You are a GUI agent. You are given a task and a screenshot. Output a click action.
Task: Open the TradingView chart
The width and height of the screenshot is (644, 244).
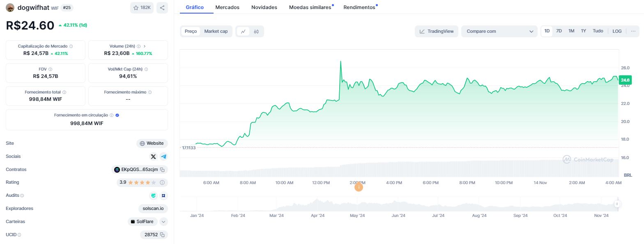coord(437,31)
